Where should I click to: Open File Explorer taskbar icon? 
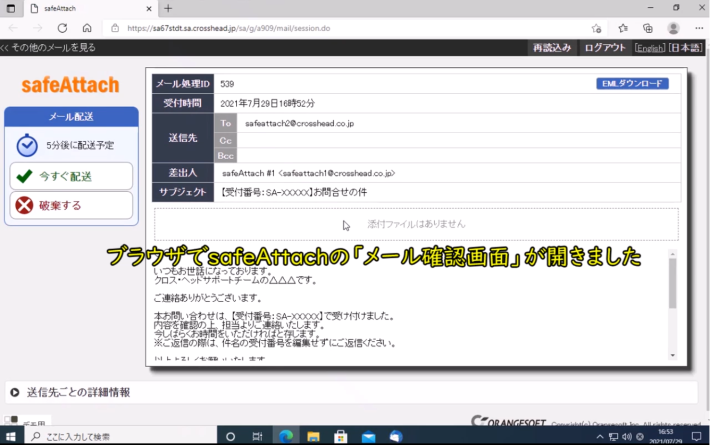(313, 436)
